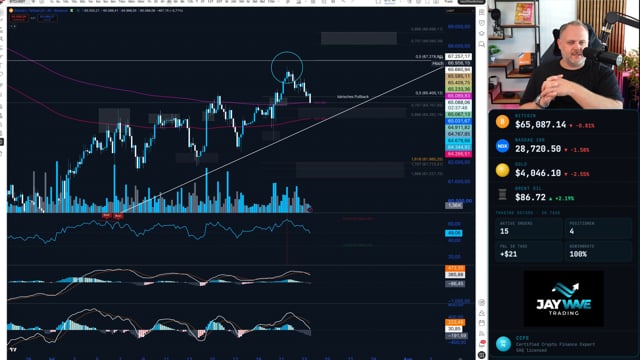Click the Positionen 4 card
Screen dimensions: 640x360
point(598,228)
